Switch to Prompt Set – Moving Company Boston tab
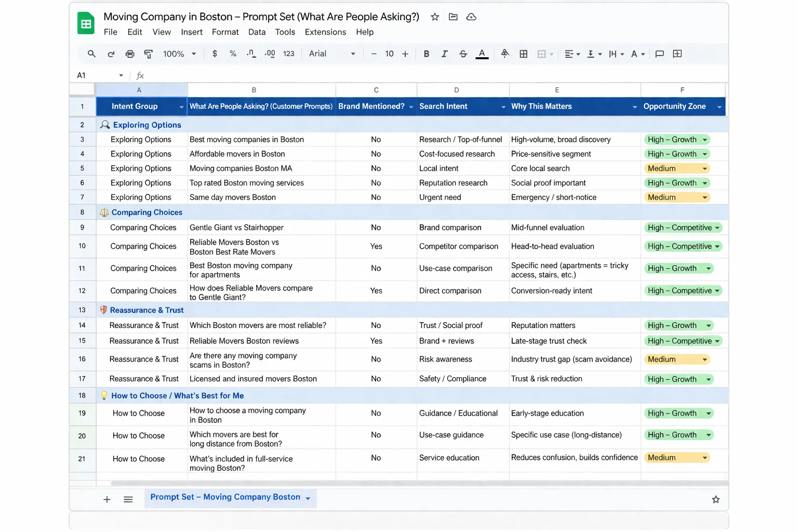 [225, 497]
